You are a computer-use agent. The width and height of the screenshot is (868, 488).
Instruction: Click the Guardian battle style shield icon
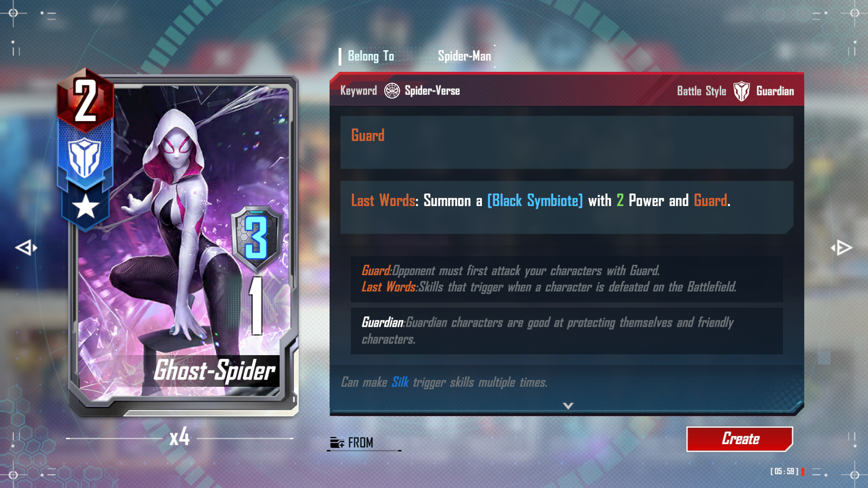[x=741, y=91]
